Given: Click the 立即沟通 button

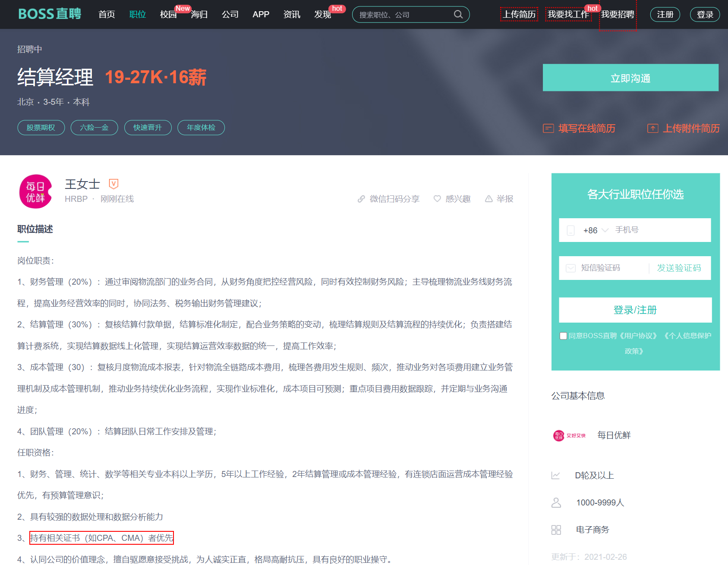Looking at the screenshot, I should click(x=630, y=78).
